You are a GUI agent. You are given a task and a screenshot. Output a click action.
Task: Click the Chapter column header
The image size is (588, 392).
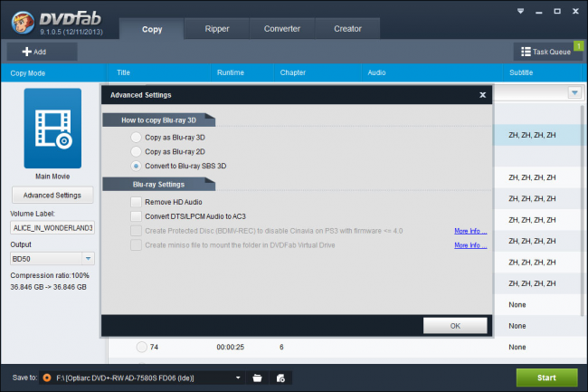coord(293,72)
